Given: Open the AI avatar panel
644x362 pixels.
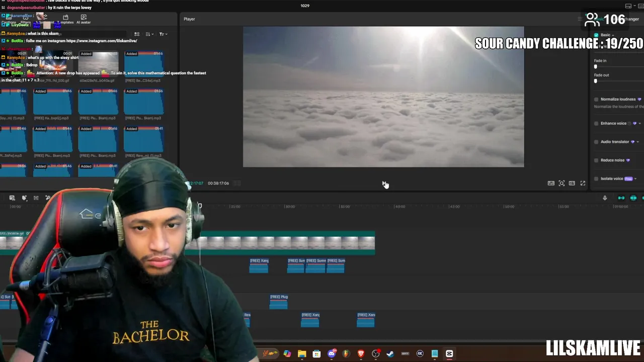Looking at the screenshot, I should [x=84, y=19].
